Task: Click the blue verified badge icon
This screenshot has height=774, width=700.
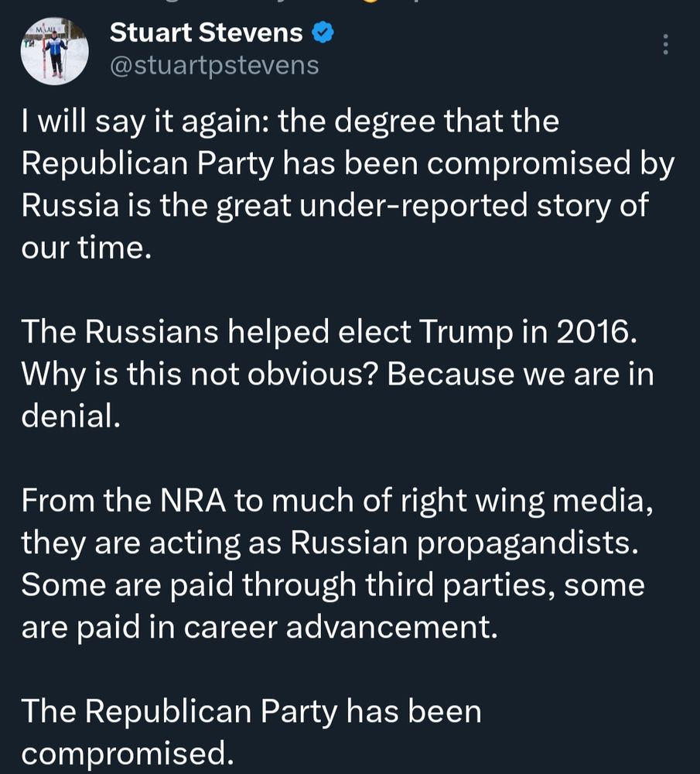Action: [323, 33]
